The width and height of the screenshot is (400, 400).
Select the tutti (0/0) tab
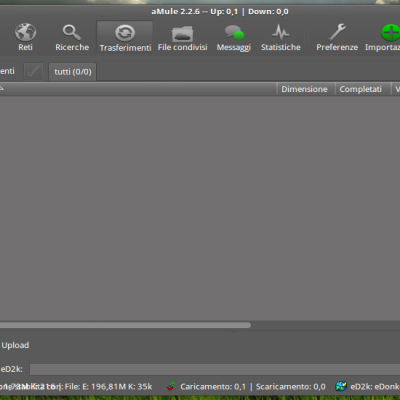click(73, 72)
